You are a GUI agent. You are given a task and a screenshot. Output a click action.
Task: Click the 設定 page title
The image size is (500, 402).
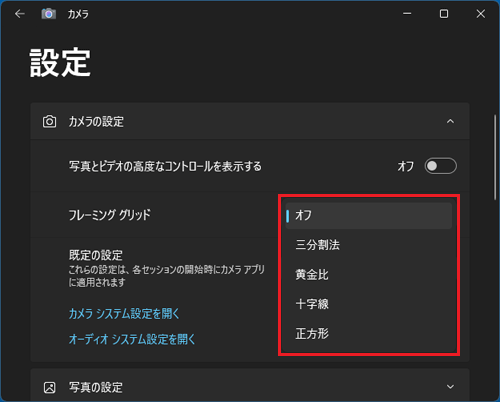click(x=60, y=62)
